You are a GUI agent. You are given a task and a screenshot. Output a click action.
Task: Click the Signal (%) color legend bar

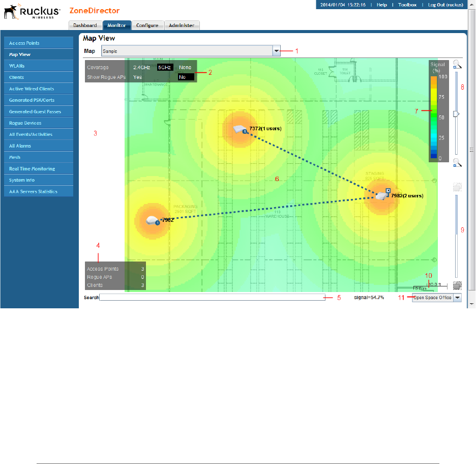[433, 117]
